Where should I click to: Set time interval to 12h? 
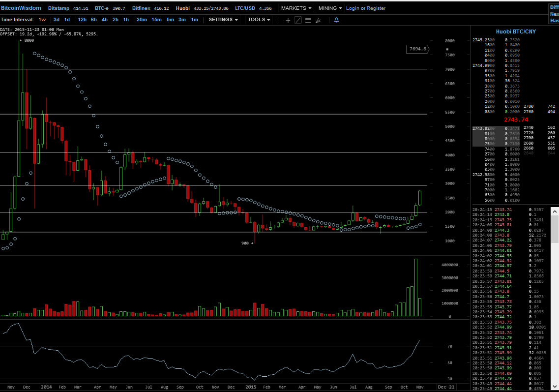tap(82, 20)
